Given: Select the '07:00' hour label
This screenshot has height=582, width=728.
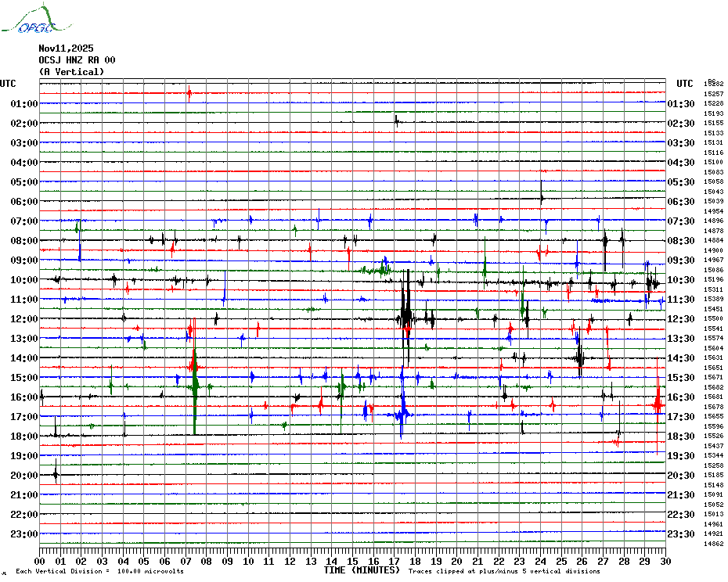Looking at the screenshot, I should (x=24, y=221).
